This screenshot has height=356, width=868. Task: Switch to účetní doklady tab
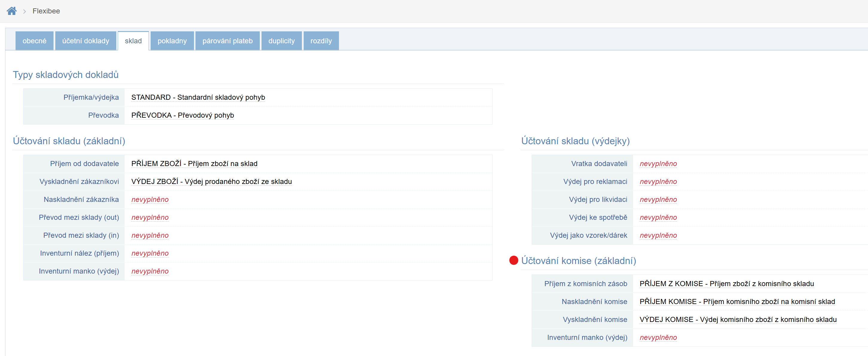(x=85, y=41)
